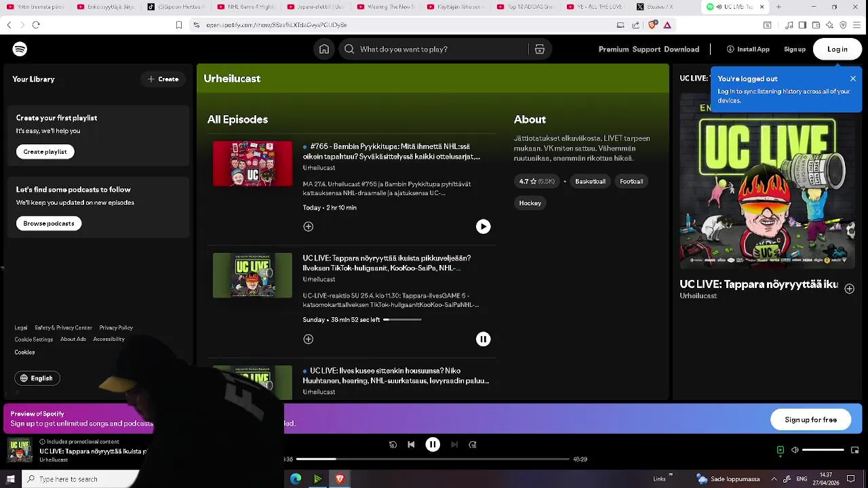Image resolution: width=868 pixels, height=488 pixels.
Task: Click Browse podcasts button
Action: 49,224
